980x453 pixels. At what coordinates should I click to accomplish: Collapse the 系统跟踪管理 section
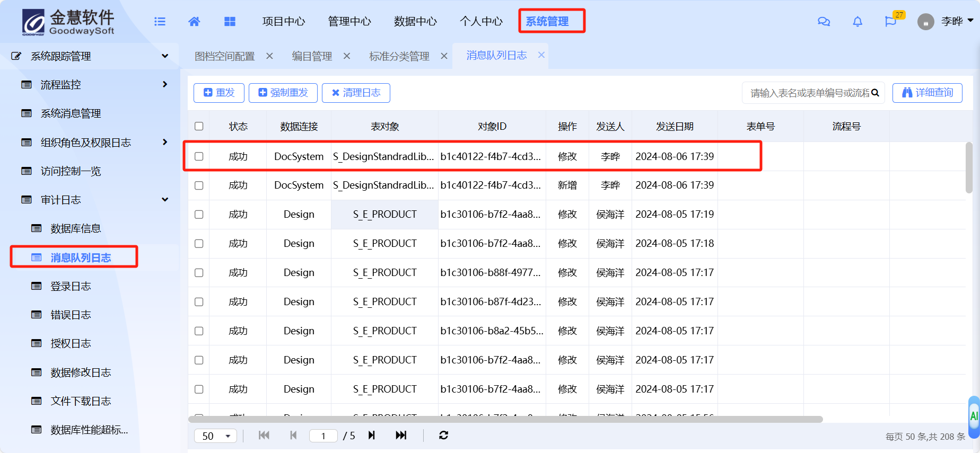pos(165,56)
